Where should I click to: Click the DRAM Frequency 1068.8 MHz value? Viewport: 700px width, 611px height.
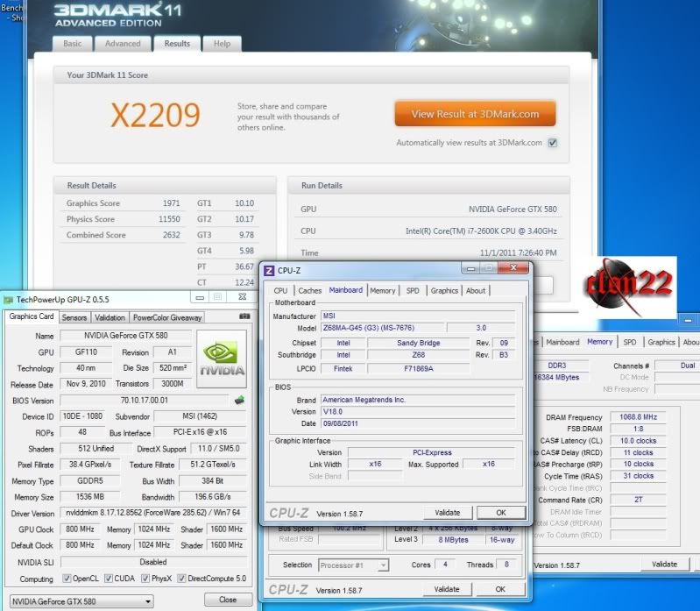[638, 416]
